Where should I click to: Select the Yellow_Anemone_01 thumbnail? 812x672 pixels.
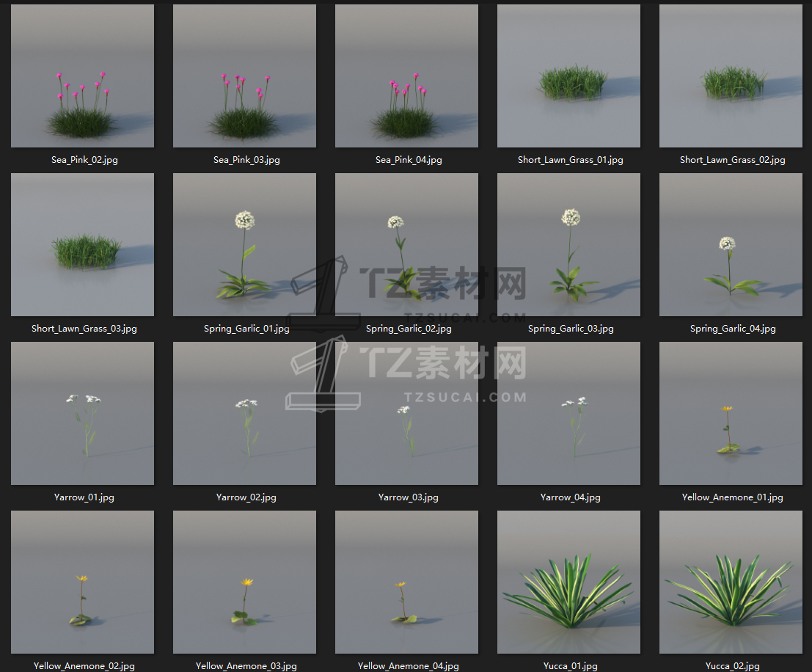(731, 414)
